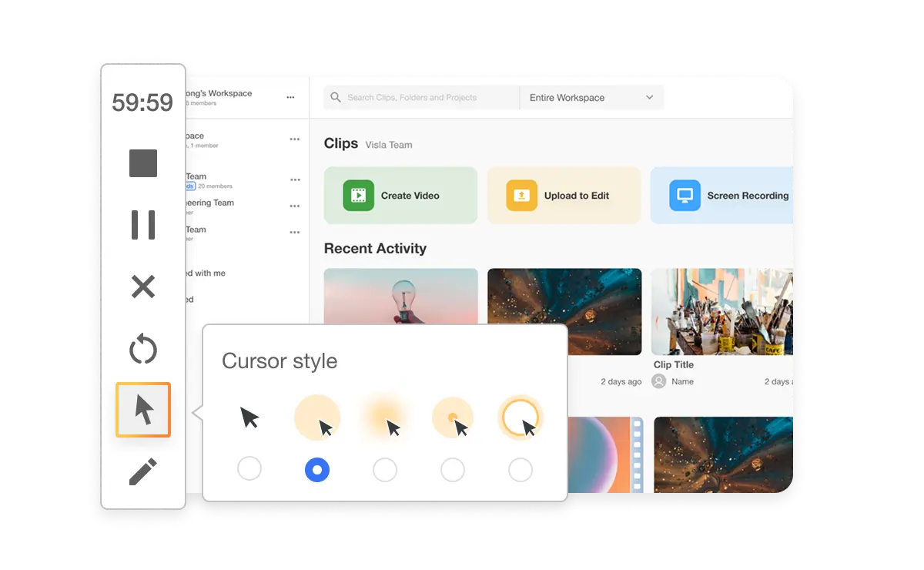Screen dimensions: 924x570
Task: Click the blue Screen Recording monitor icon
Action: 684,195
